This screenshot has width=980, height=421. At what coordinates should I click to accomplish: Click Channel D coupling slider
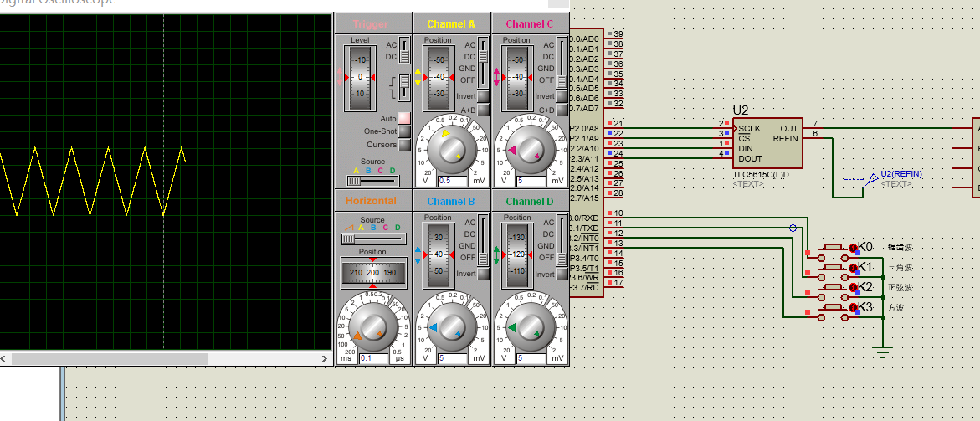(562, 240)
